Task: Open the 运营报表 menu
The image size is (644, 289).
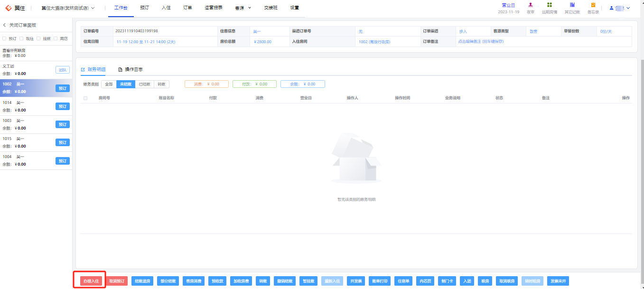Action: click(x=214, y=8)
